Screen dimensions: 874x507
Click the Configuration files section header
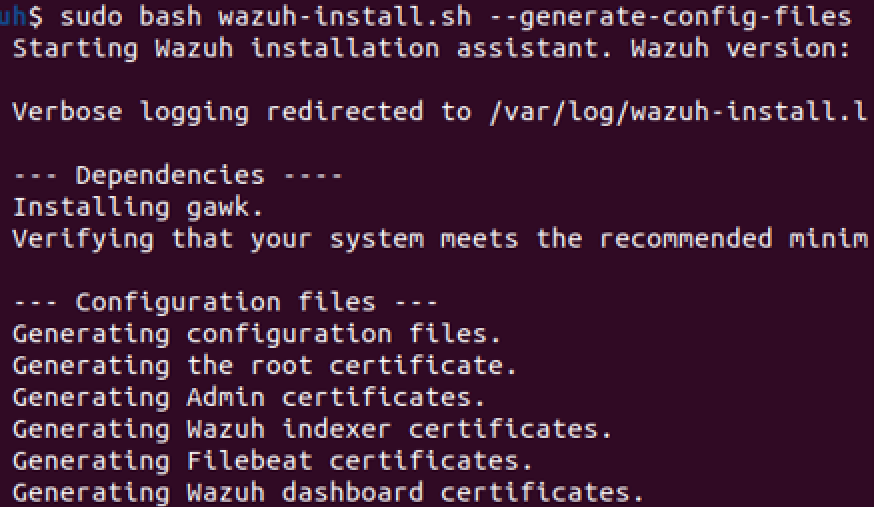[225, 302]
